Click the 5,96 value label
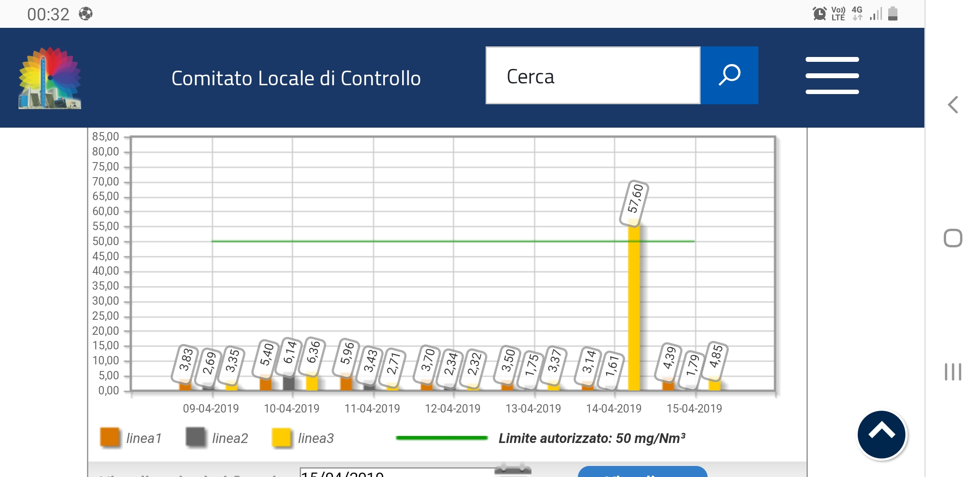Image resolution: width=980 pixels, height=477 pixels. [x=347, y=358]
